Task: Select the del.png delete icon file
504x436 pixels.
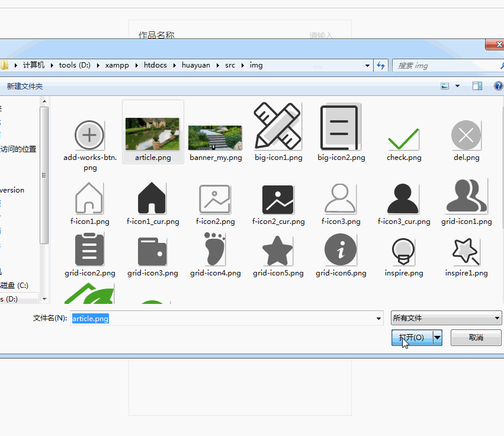Action: [x=466, y=136]
